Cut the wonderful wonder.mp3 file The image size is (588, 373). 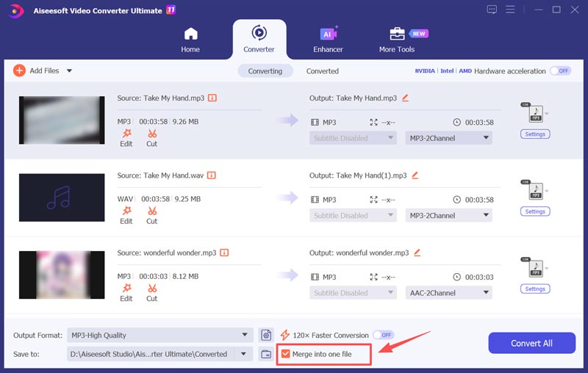tap(152, 293)
